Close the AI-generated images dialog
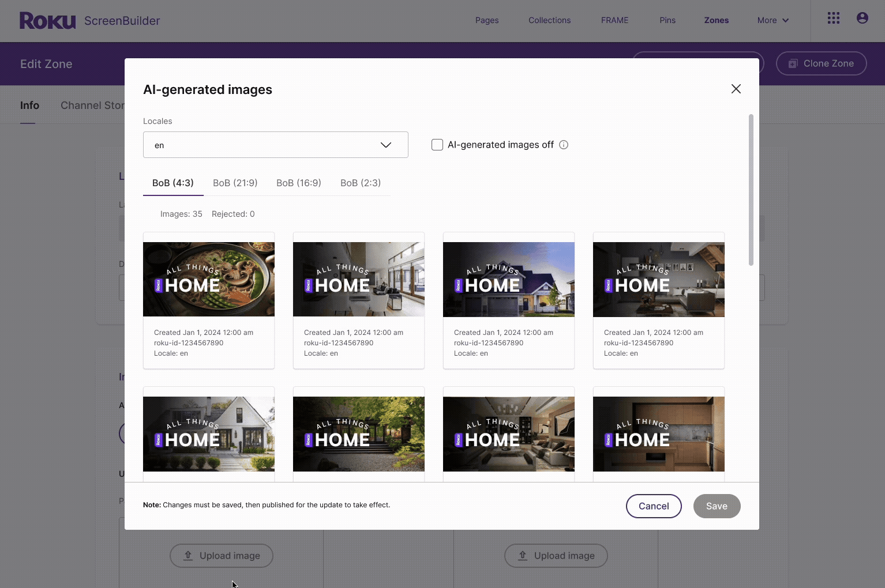Image resolution: width=885 pixels, height=588 pixels. pyautogui.click(x=736, y=89)
